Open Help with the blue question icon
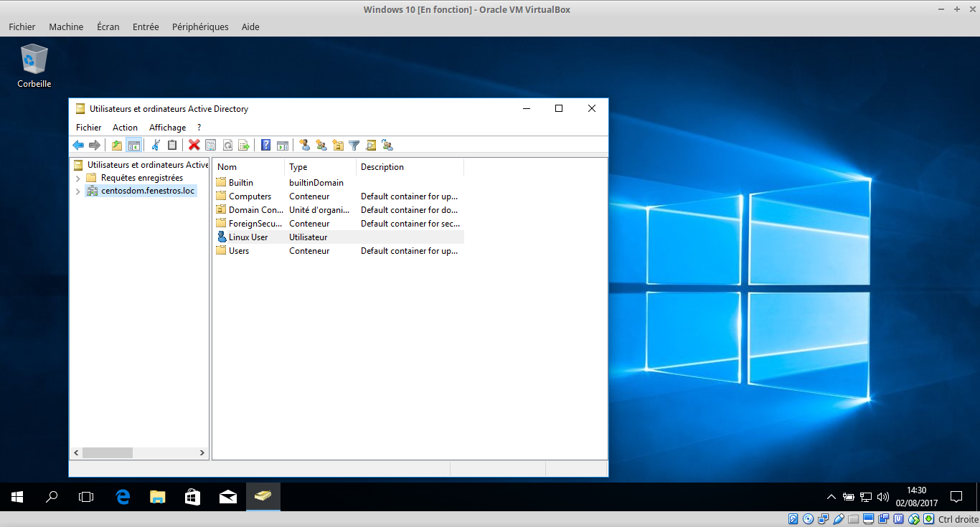 tap(265, 145)
